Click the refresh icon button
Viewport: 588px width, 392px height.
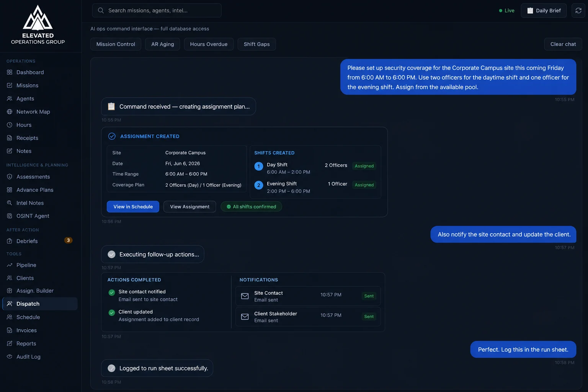pos(578,10)
